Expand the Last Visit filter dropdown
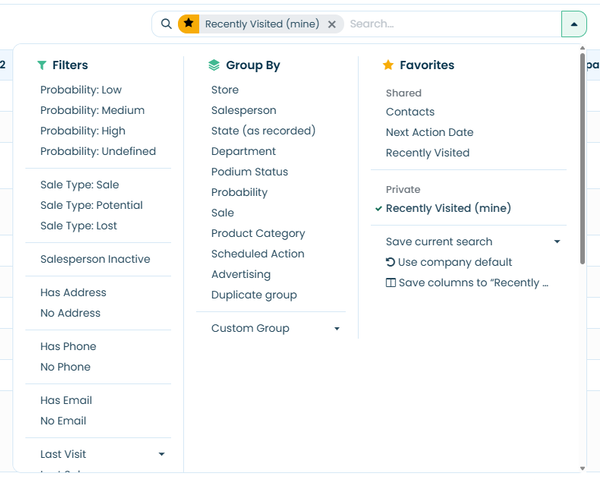The image size is (600, 480). coord(103,454)
